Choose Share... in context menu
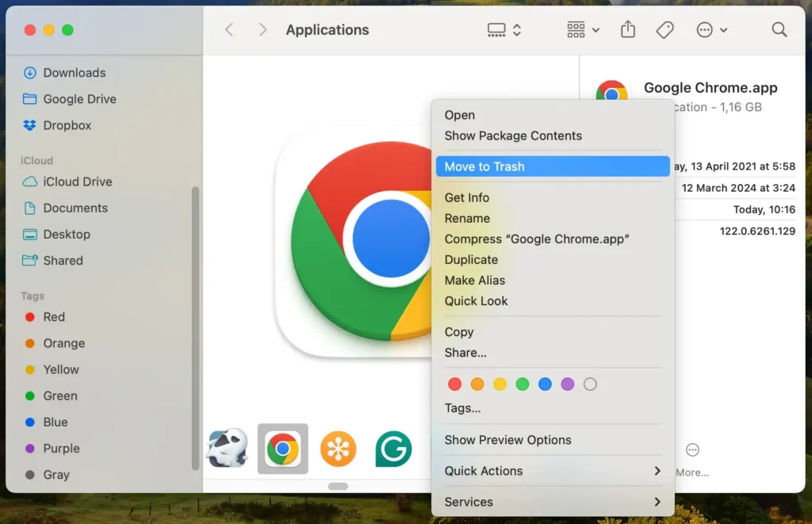 pos(553,353)
